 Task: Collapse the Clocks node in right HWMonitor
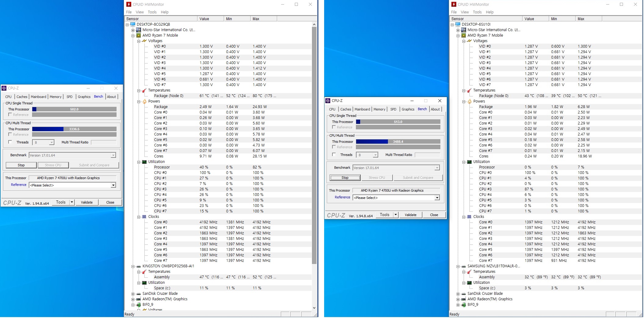click(464, 217)
